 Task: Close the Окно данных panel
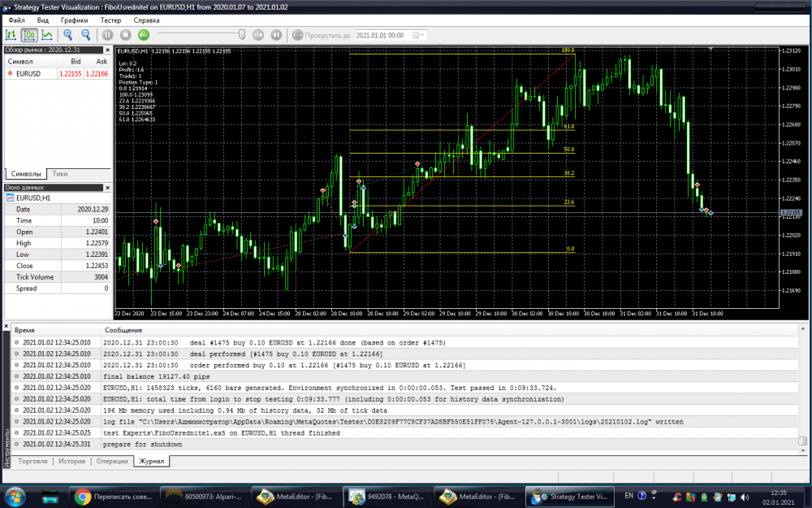coord(108,188)
